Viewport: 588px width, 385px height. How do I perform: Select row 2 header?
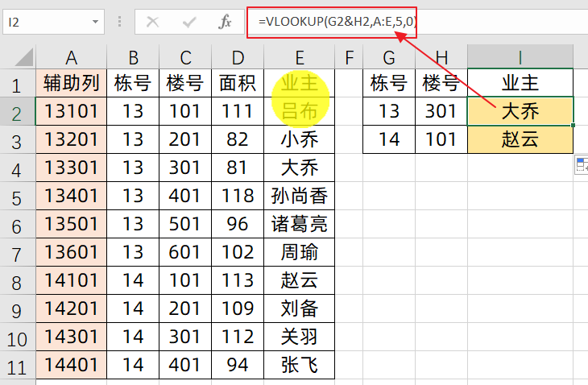tap(17, 111)
